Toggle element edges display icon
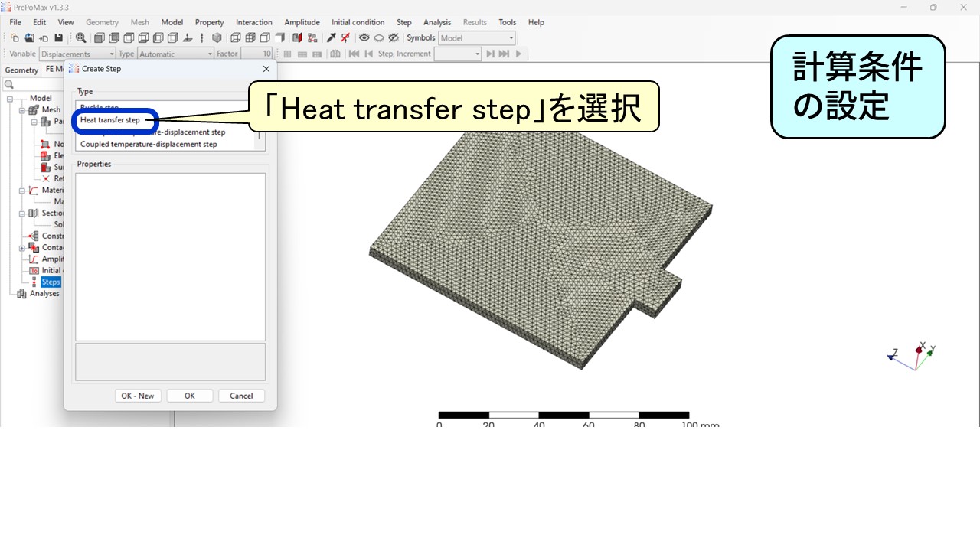Image resolution: width=980 pixels, height=551 pixels. [x=250, y=37]
